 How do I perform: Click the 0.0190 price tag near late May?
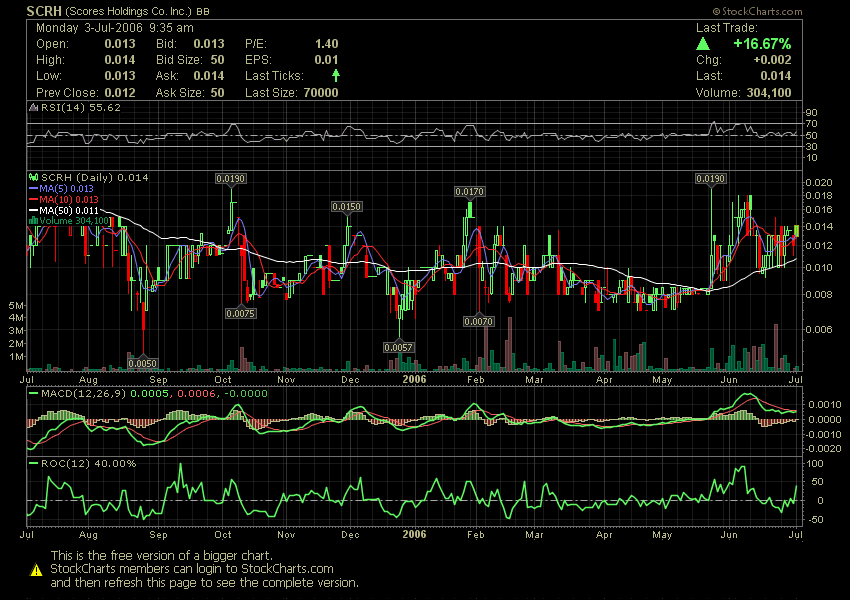711,178
